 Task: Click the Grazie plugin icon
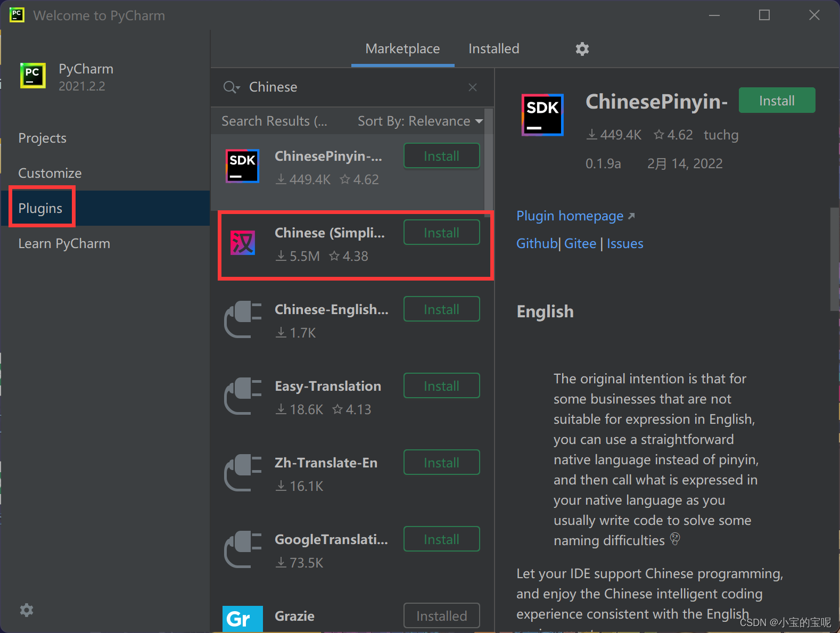(243, 619)
